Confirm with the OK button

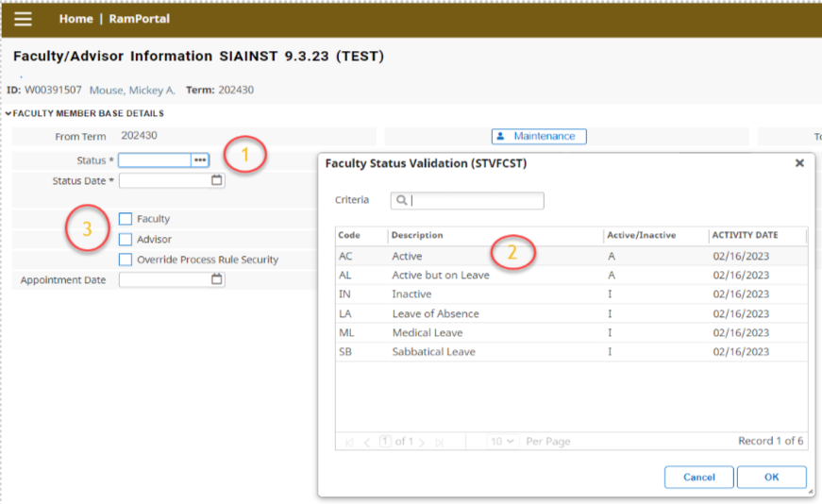coord(772,477)
